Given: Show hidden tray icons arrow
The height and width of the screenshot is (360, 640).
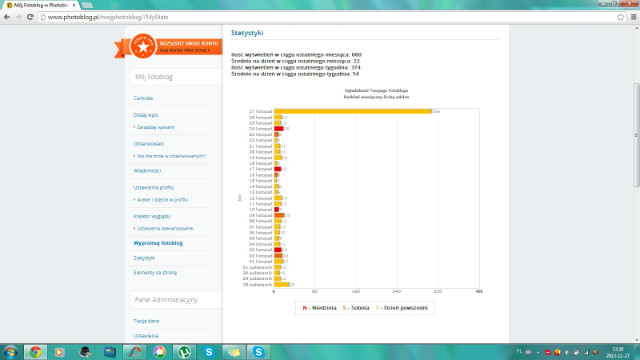Looking at the screenshot, I should tap(538, 352).
